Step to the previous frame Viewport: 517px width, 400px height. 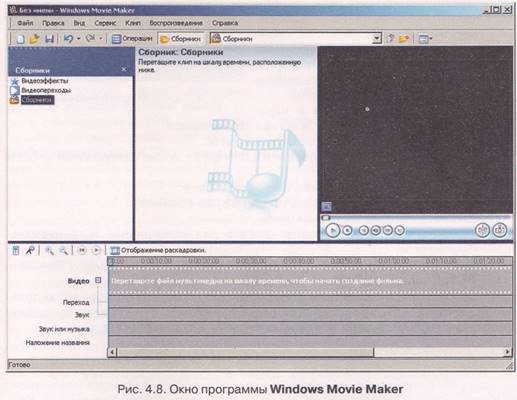coord(376,230)
